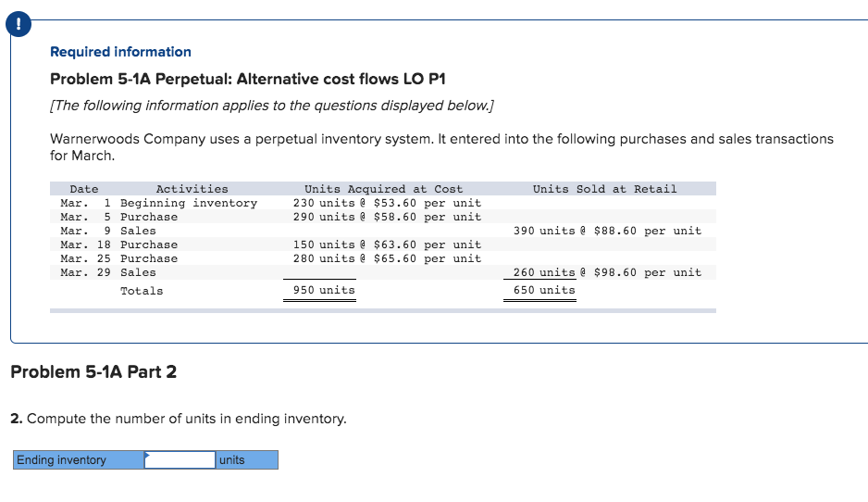Image resolution: width=868 pixels, height=502 pixels.
Task: Click '280 units @ $65.60 per unit' cell
Action: [x=387, y=258]
